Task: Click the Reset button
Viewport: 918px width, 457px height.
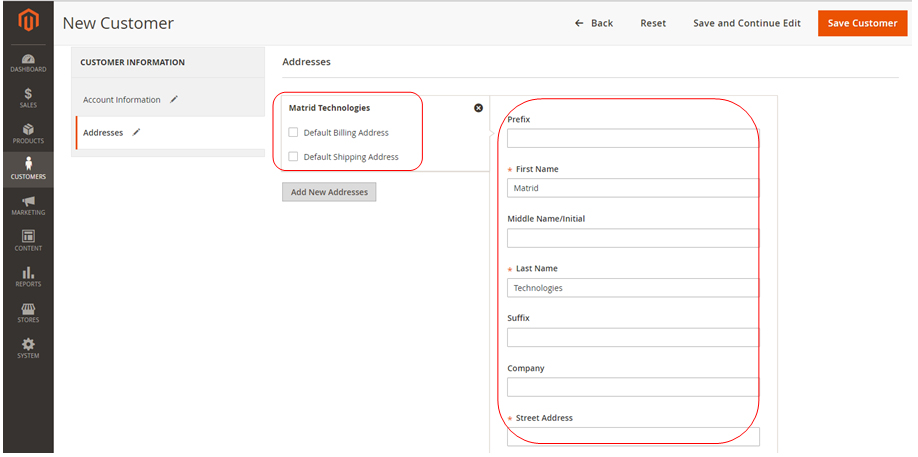Action: [653, 23]
